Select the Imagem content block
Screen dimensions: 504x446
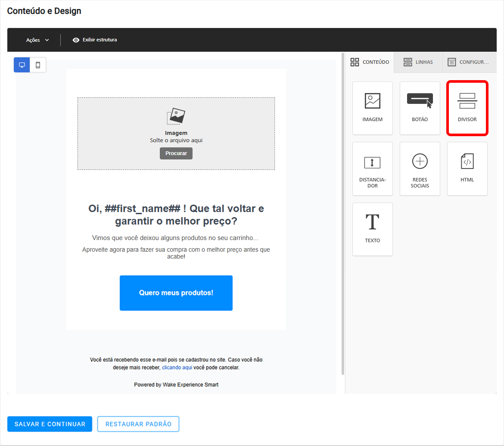[372, 108]
